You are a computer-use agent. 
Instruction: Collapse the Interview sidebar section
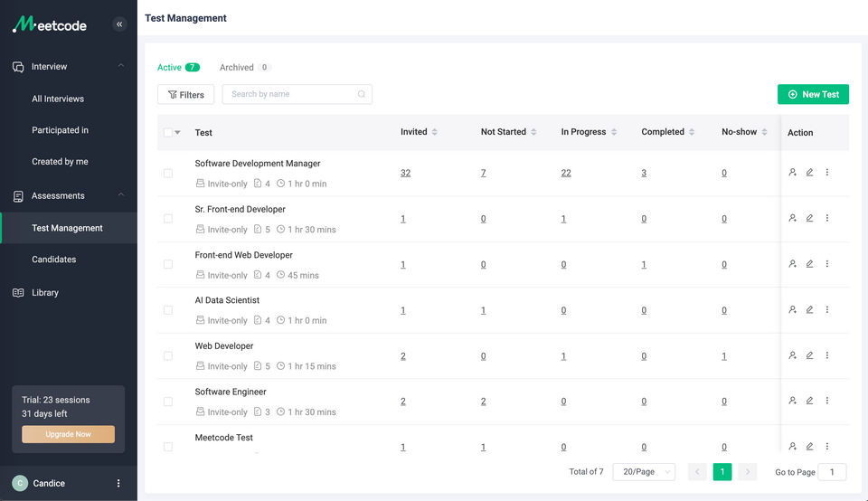tap(121, 66)
